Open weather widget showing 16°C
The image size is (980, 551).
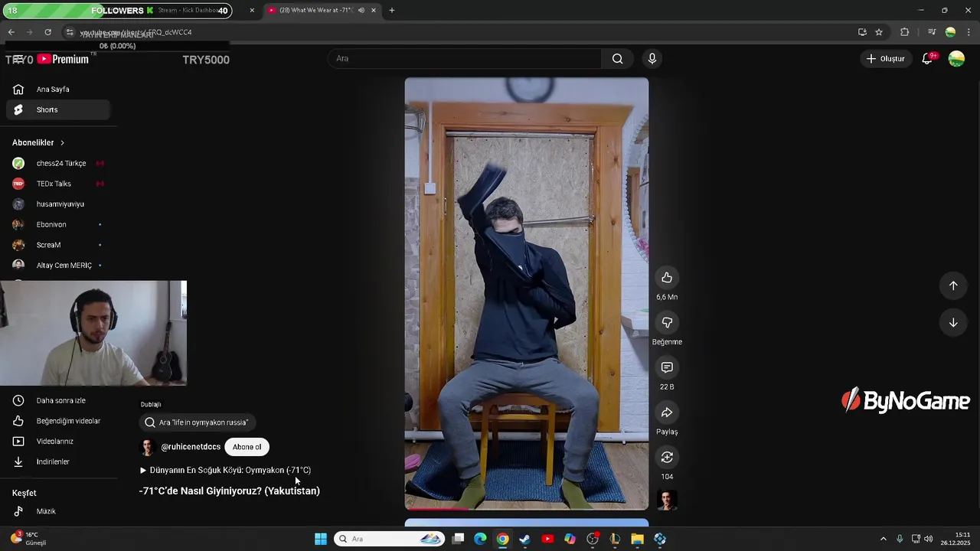[x=29, y=539]
